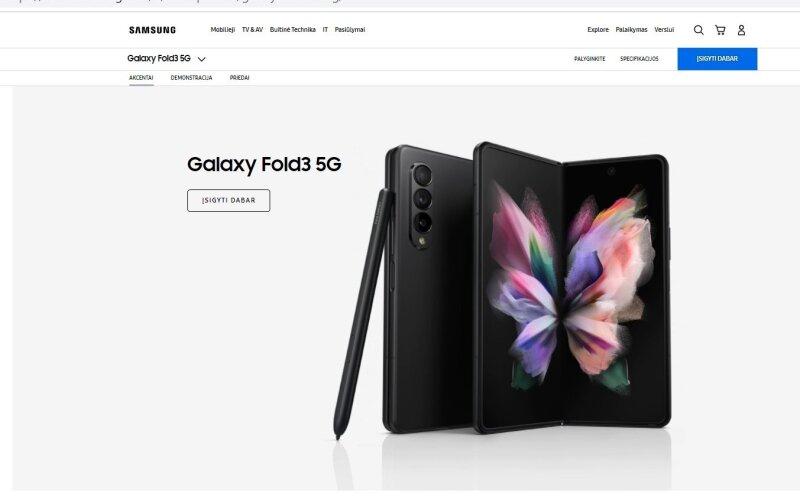This screenshot has height=500, width=800.
Task: Open the Mobilieji menu
Action: pyautogui.click(x=222, y=30)
